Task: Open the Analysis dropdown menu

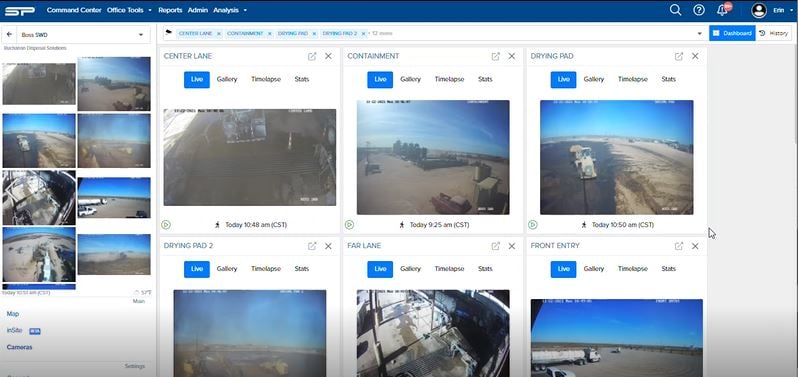Action: [230, 10]
